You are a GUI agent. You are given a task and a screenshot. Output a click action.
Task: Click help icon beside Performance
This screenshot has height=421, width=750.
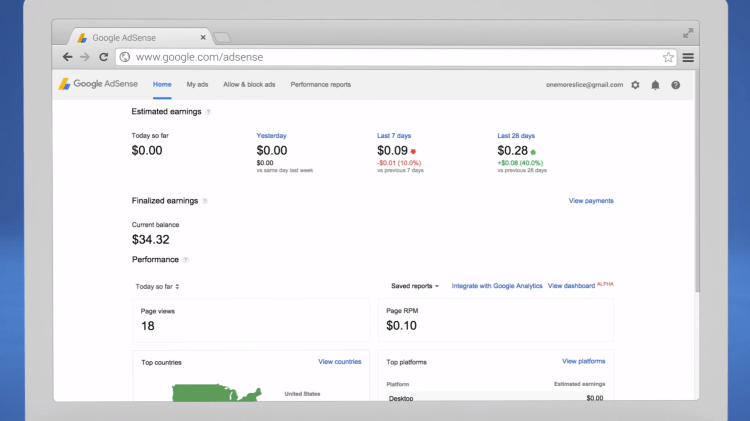click(x=186, y=260)
